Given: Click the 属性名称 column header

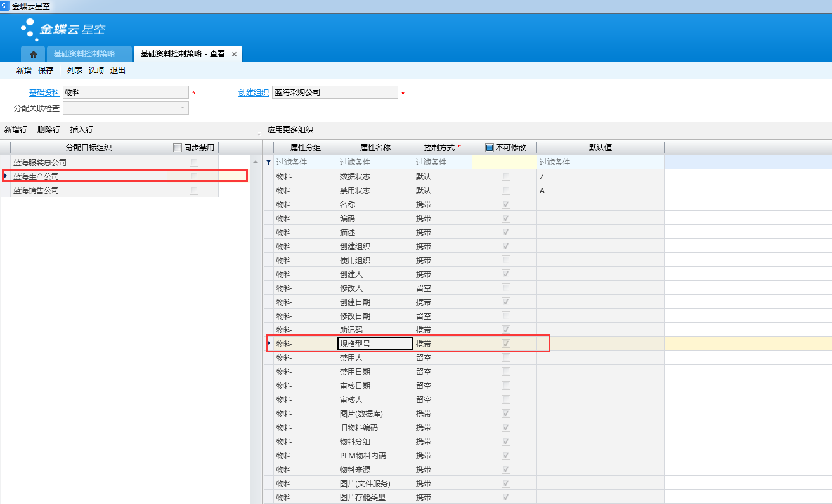Looking at the screenshot, I should click(375, 148).
